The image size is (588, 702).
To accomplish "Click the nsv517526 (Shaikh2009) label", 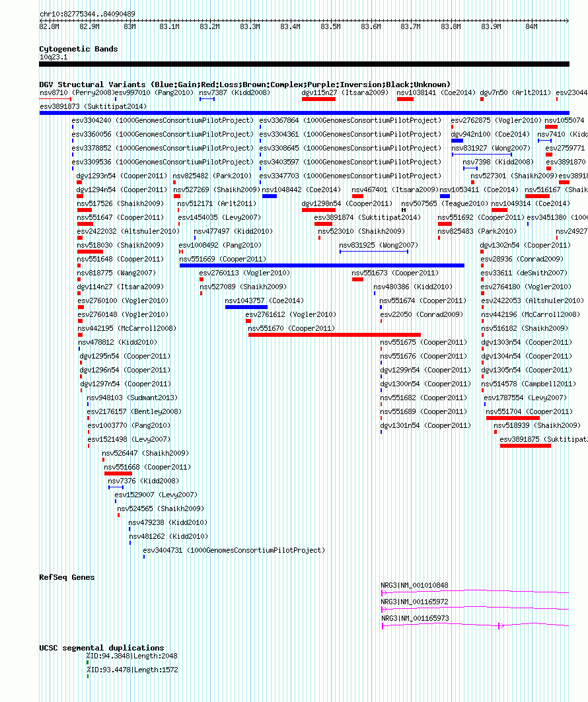I will pyautogui.click(x=120, y=203).
